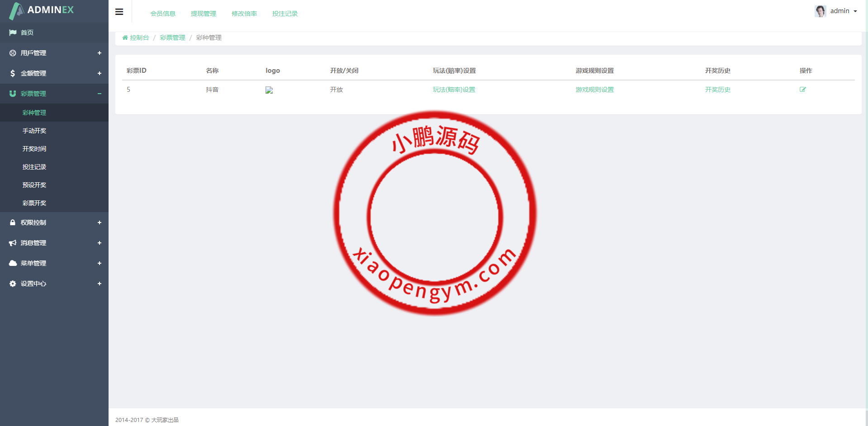Open the 会员信息 top navigation link
This screenshot has height=426, width=868.
pos(163,14)
